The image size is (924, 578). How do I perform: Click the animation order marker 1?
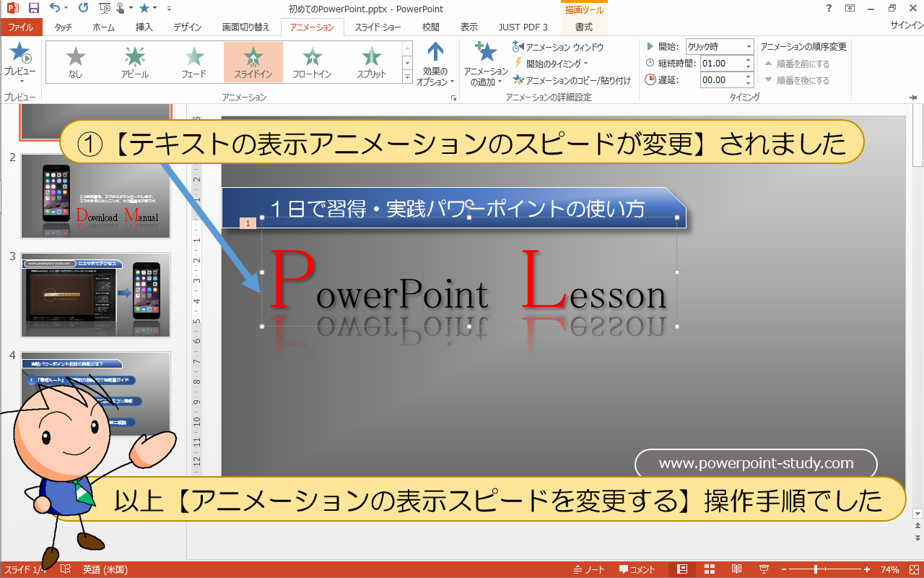click(248, 223)
